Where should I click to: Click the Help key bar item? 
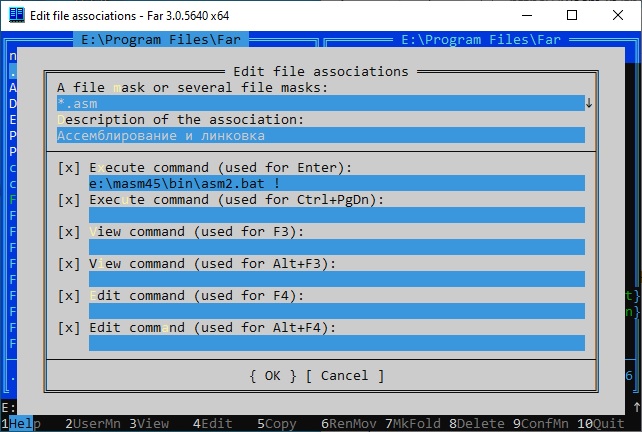(25, 423)
